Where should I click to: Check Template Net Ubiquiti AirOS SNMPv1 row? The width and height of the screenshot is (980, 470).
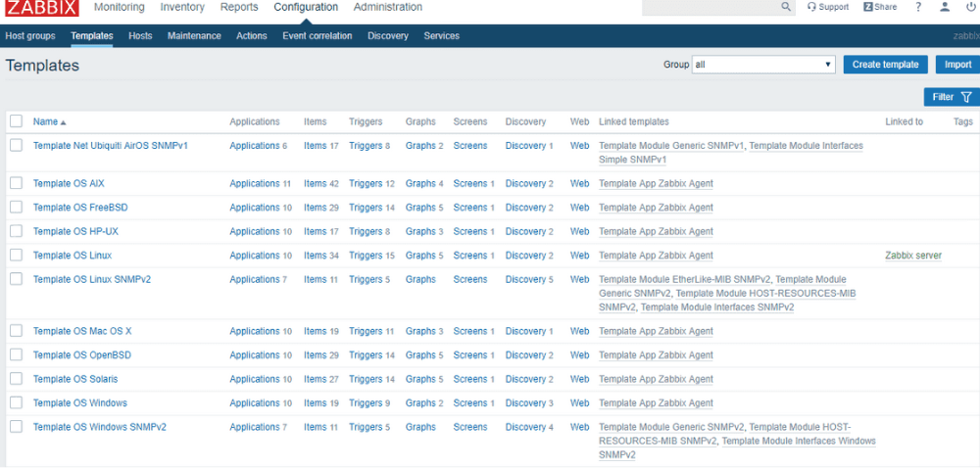click(17, 145)
